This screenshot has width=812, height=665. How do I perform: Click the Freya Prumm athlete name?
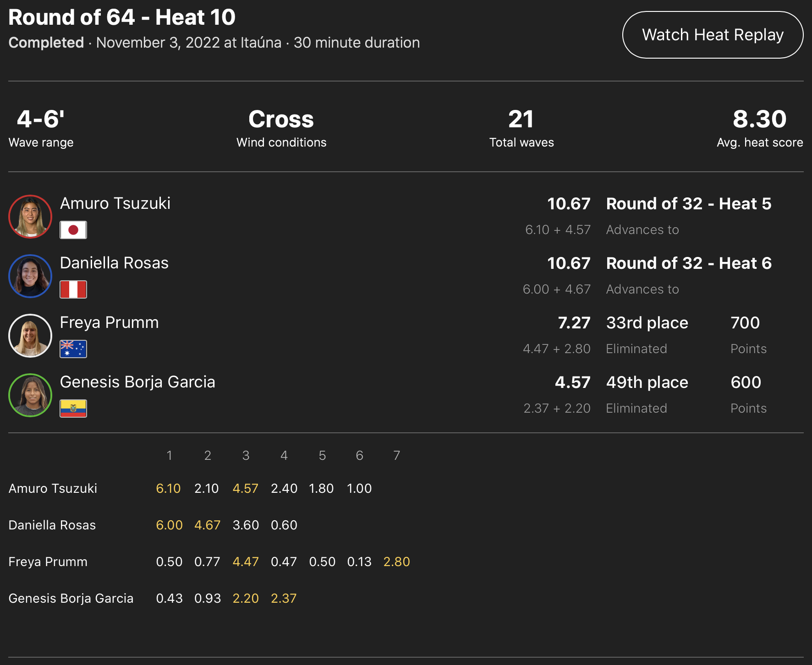(x=109, y=322)
